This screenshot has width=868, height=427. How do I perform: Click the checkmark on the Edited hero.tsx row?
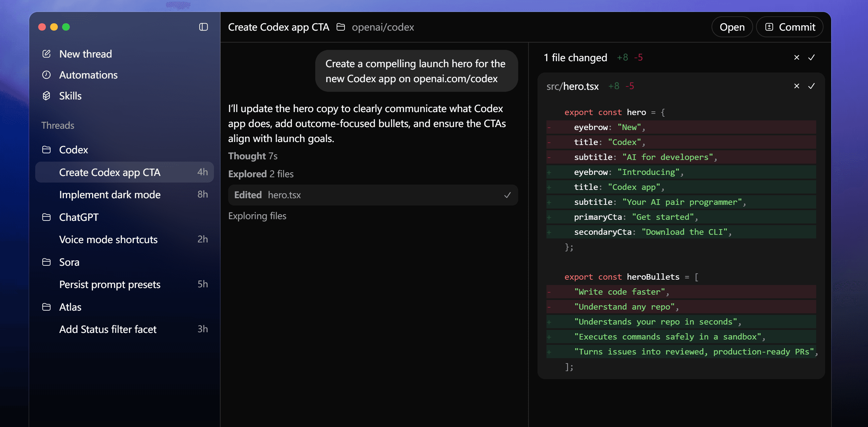pos(507,195)
